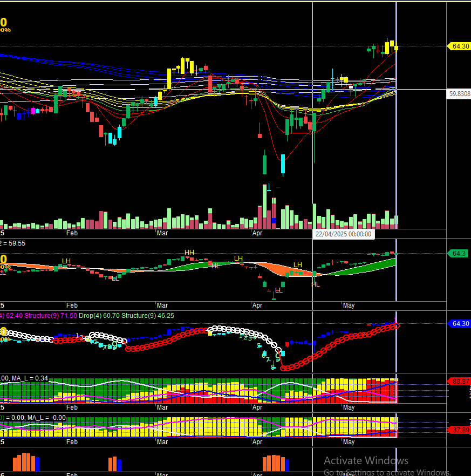This screenshot has height=476, width=471.
Task: Click Apr on the main price chart axis
Action: [x=257, y=233]
